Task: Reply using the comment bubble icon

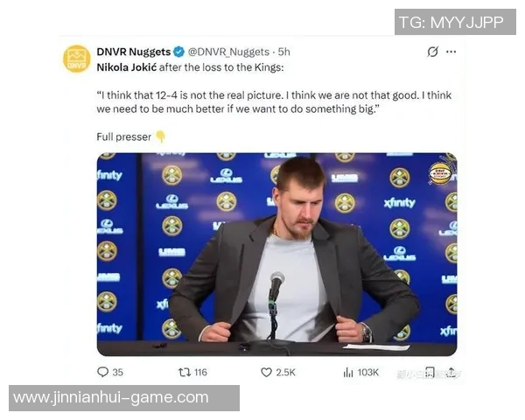Action: 102,372
